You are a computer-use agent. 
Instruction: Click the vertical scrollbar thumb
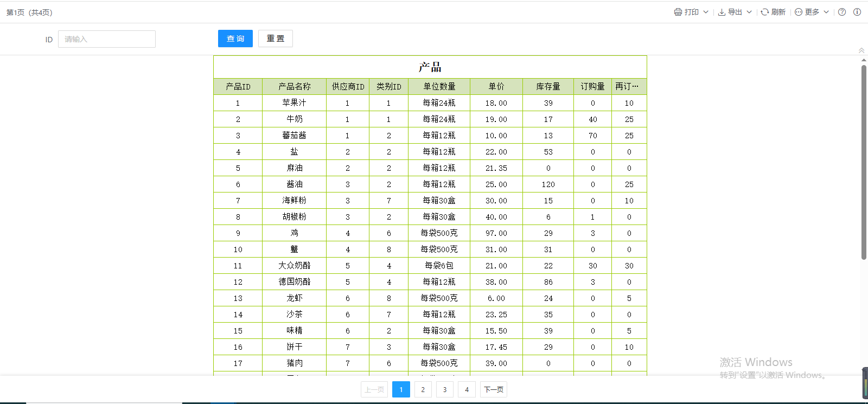(x=864, y=163)
